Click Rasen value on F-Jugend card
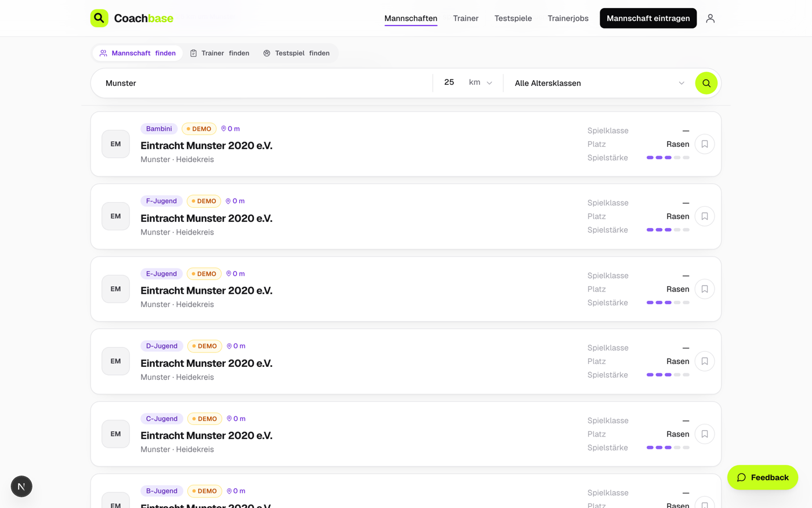 pos(677,217)
